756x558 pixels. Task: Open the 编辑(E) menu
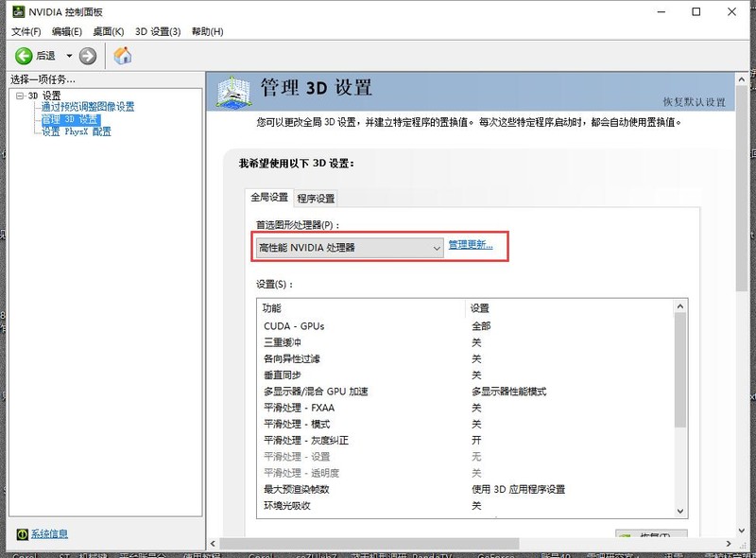point(66,31)
